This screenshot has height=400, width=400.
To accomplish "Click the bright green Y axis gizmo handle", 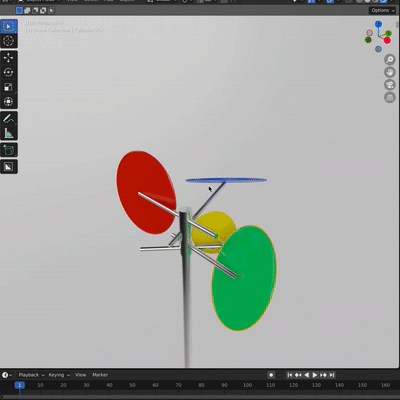I will click(x=389, y=33).
